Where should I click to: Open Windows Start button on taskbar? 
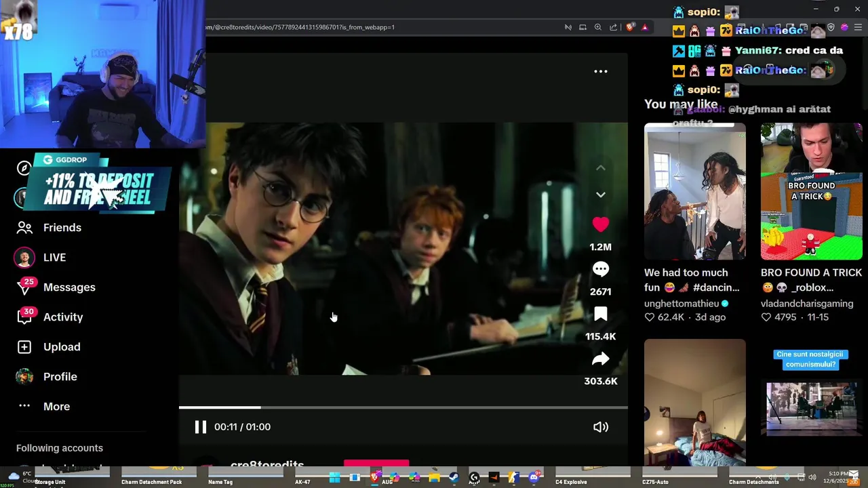335,478
